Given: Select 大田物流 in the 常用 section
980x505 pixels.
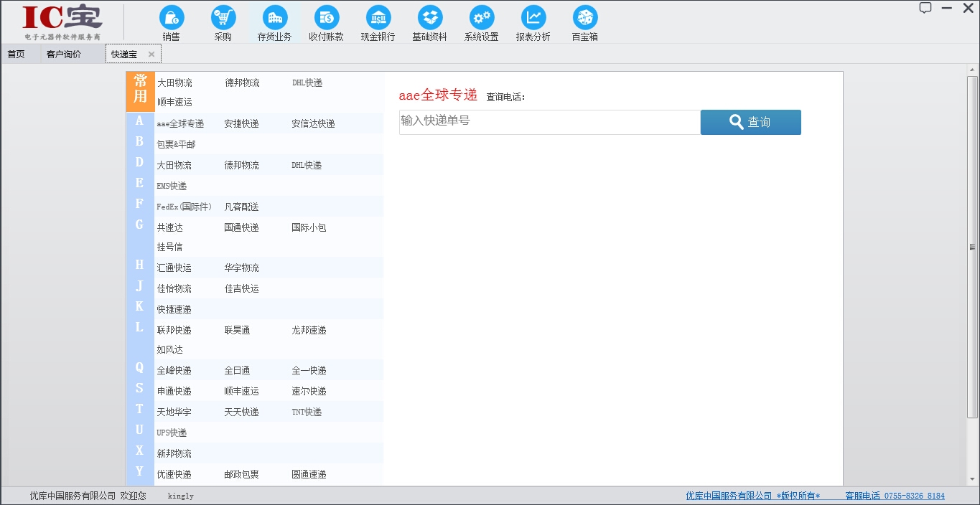Looking at the screenshot, I should 174,83.
